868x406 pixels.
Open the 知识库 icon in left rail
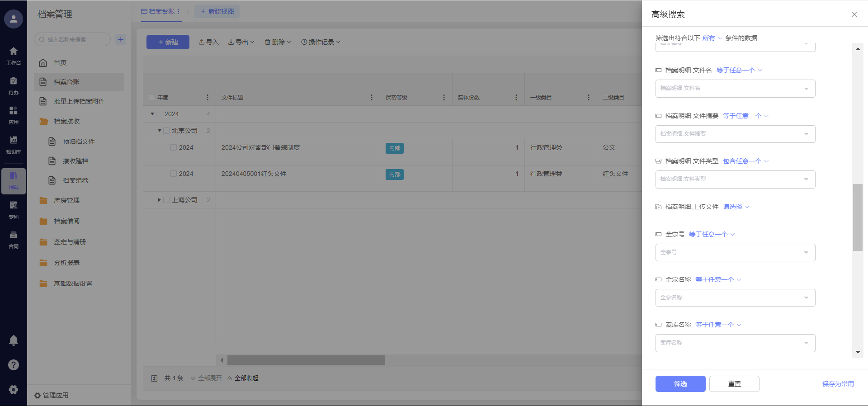tap(14, 145)
